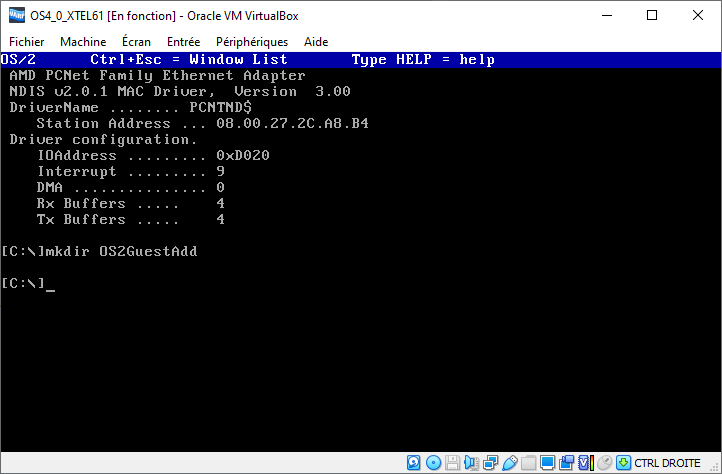This screenshot has height=474, width=722.
Task: Click the window resize grip in the corner
Action: 714,467
